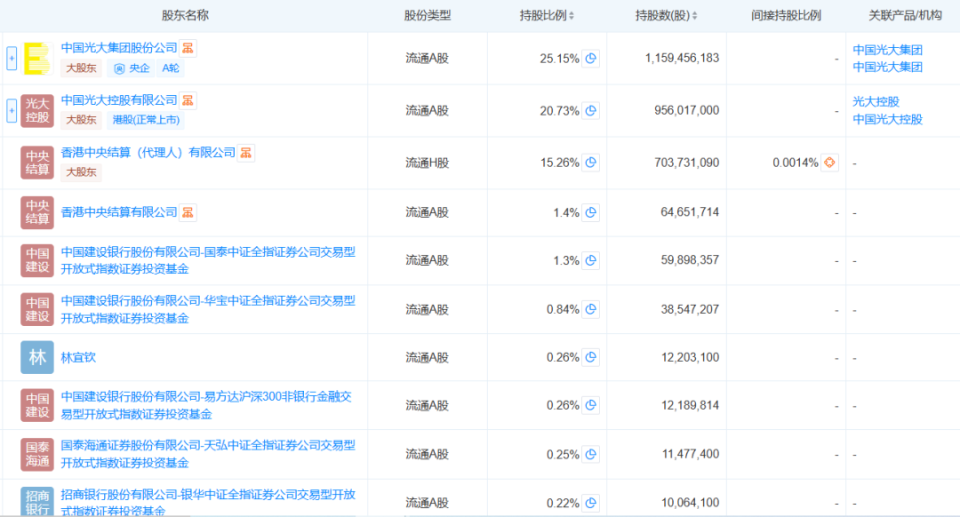This screenshot has height=517, width=960.
Task: Open 中国光大控股 related institution link
Action: coord(888,119)
